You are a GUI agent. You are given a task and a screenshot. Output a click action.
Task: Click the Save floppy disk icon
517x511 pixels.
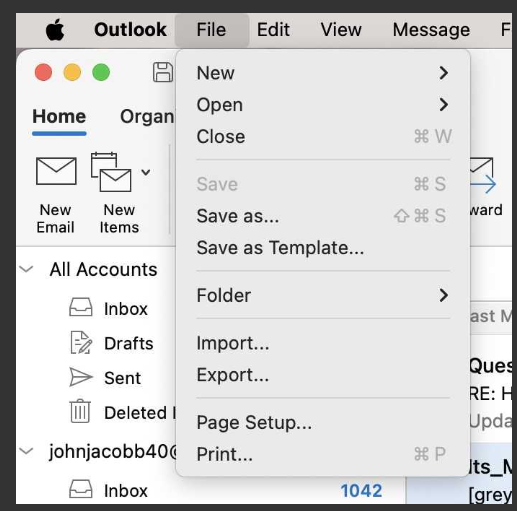pyautogui.click(x=163, y=72)
